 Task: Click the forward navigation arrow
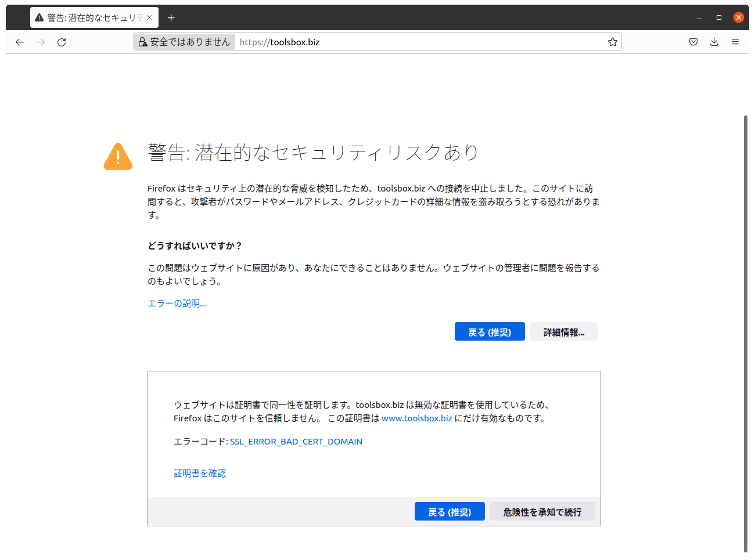(x=41, y=42)
